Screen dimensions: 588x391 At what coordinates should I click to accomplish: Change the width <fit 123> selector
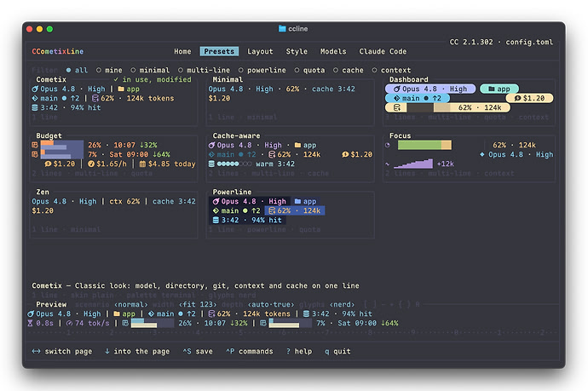198,304
